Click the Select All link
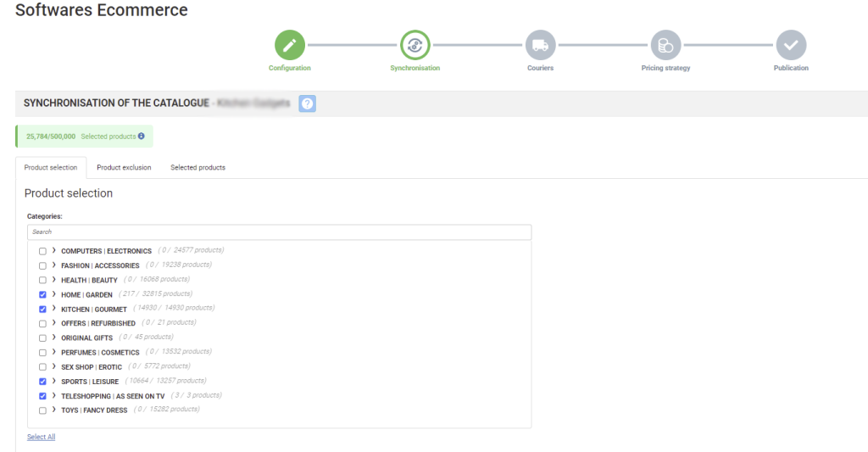The width and height of the screenshot is (868, 452). (41, 437)
